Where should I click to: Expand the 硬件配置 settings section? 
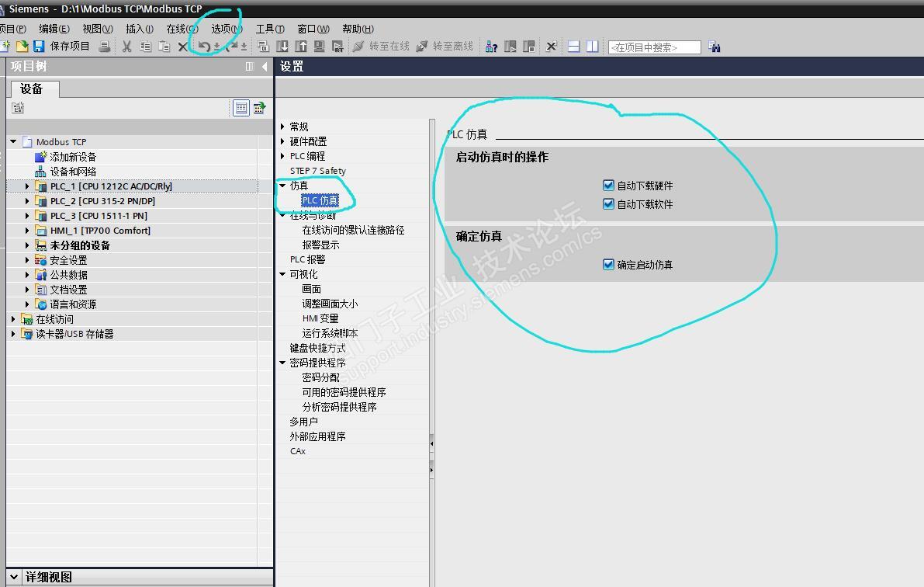[283, 141]
